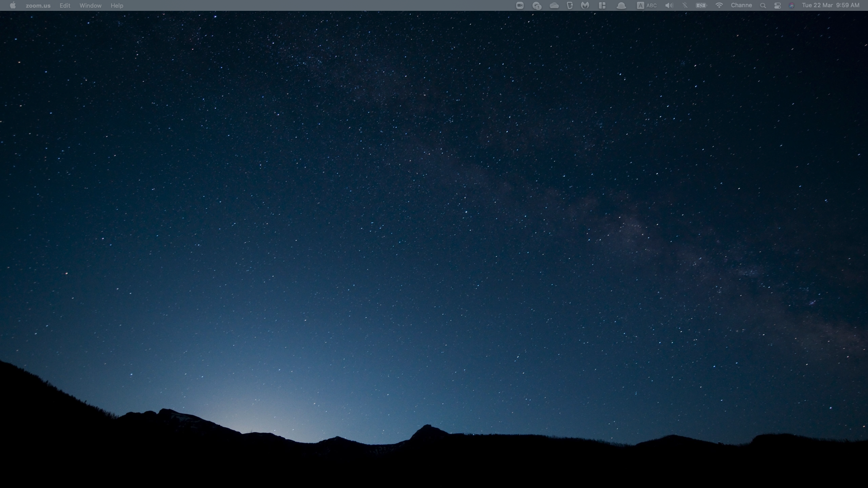This screenshot has width=868, height=488.
Task: Launch Siri from menu bar
Action: [792, 5]
